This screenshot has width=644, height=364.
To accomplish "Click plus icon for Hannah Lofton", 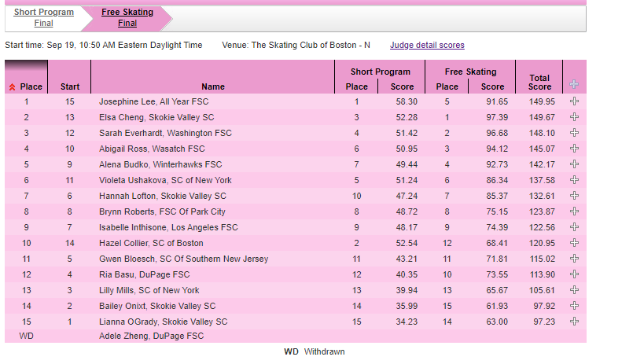I will (574, 196).
